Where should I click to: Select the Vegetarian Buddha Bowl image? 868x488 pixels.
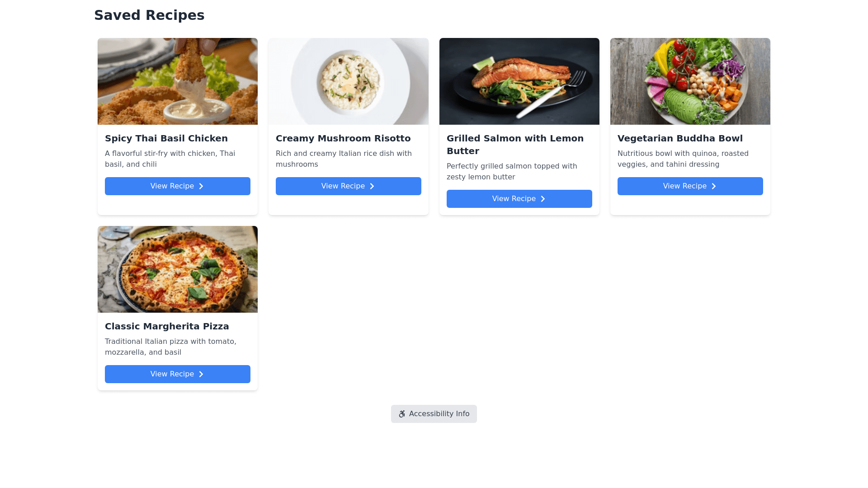click(x=690, y=81)
